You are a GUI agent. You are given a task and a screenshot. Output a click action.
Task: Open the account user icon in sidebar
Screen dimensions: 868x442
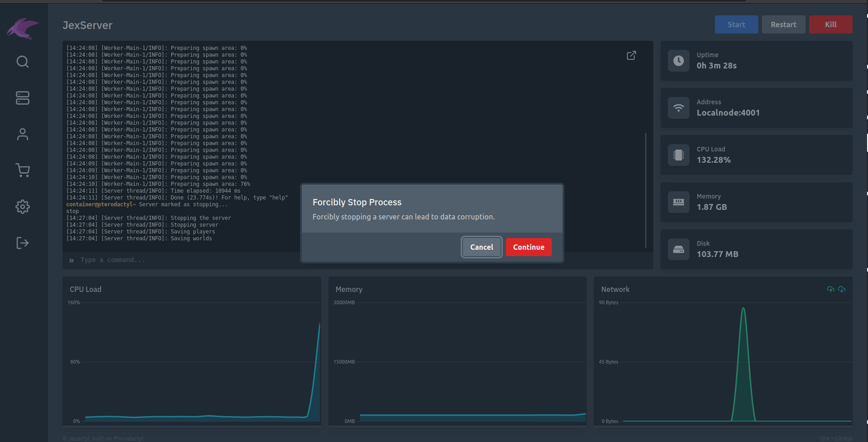tap(23, 134)
